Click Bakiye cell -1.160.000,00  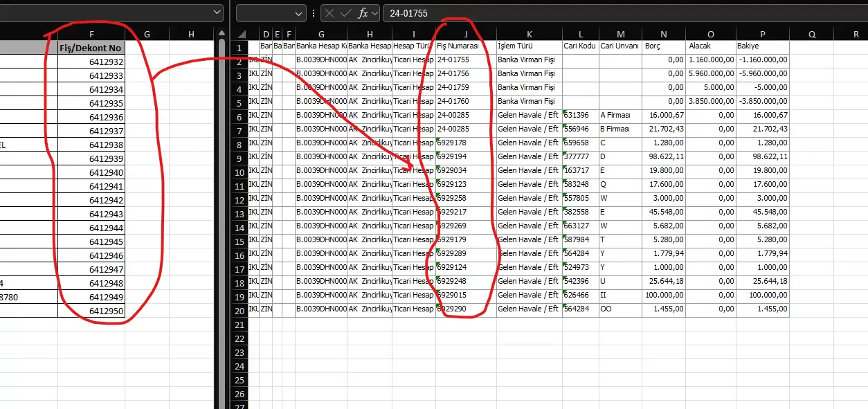click(x=763, y=60)
